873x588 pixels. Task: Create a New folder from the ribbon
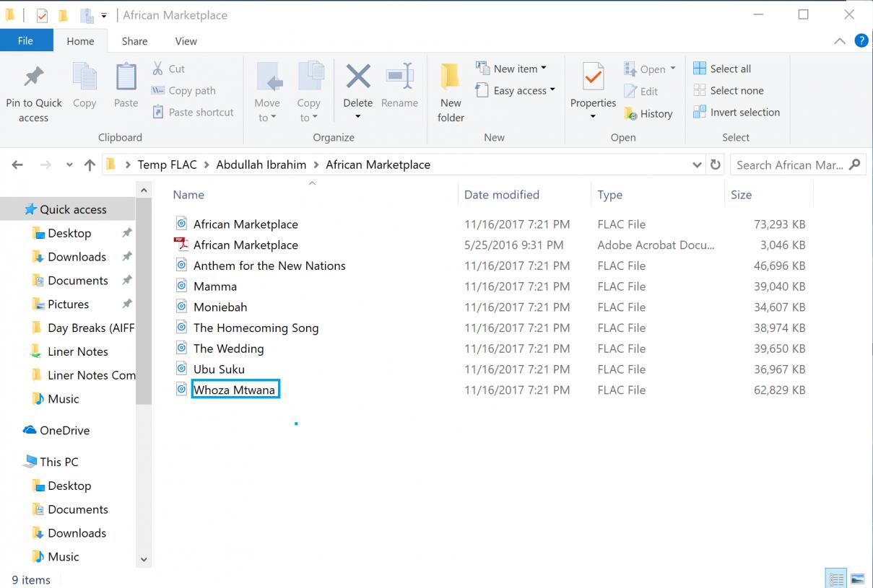[x=451, y=77]
